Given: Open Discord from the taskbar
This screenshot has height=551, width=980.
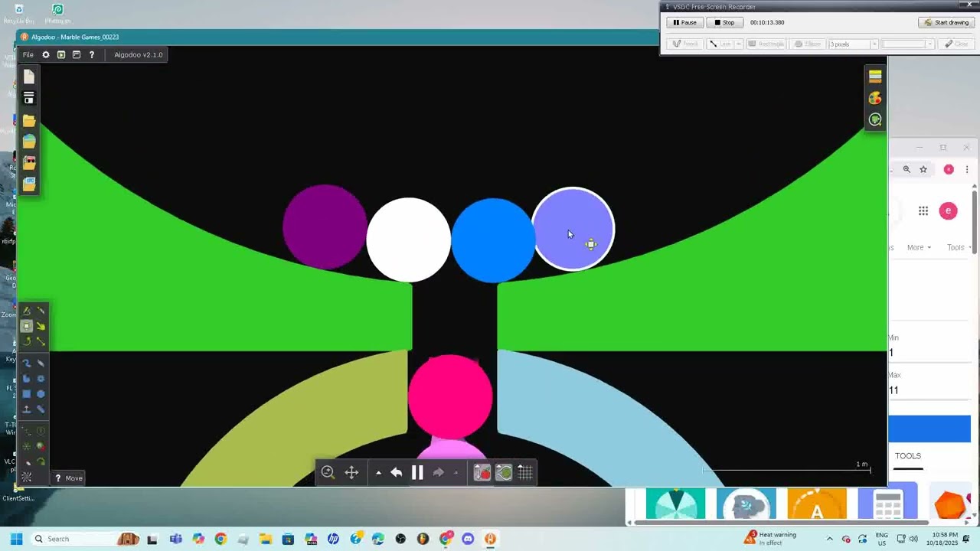Looking at the screenshot, I should coord(468,539).
